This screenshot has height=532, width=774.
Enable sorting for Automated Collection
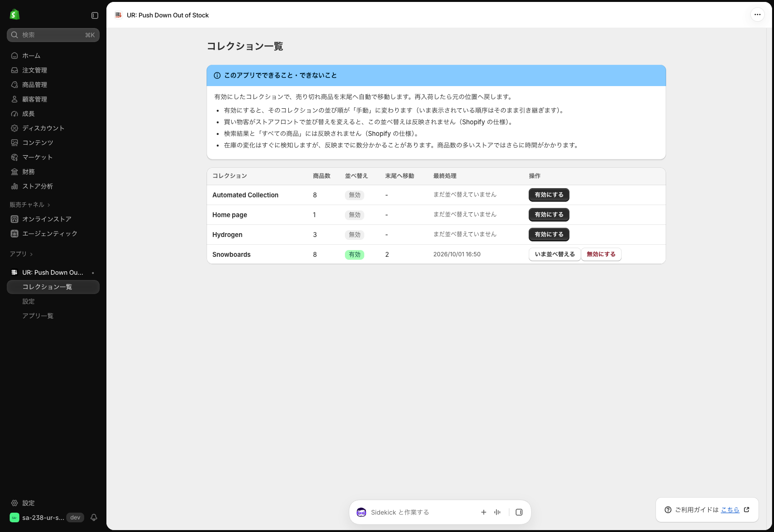549,195
